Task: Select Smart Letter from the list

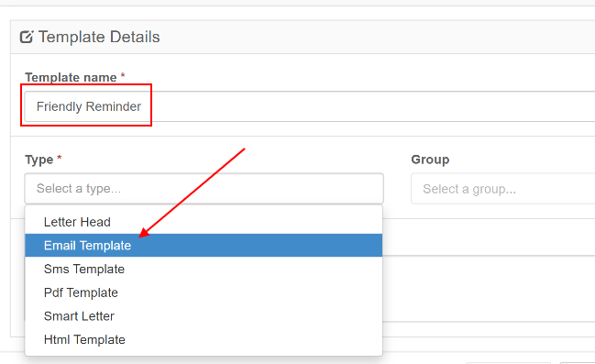Action: tap(204, 316)
